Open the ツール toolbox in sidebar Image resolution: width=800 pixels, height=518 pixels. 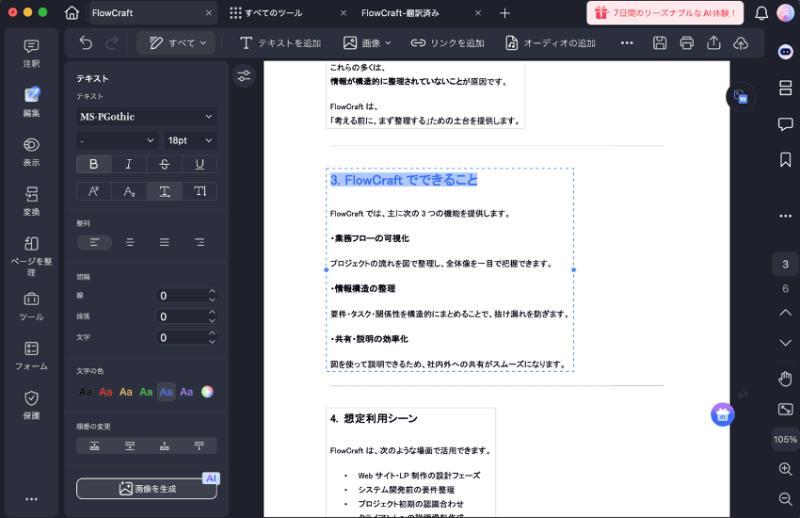coord(31,306)
